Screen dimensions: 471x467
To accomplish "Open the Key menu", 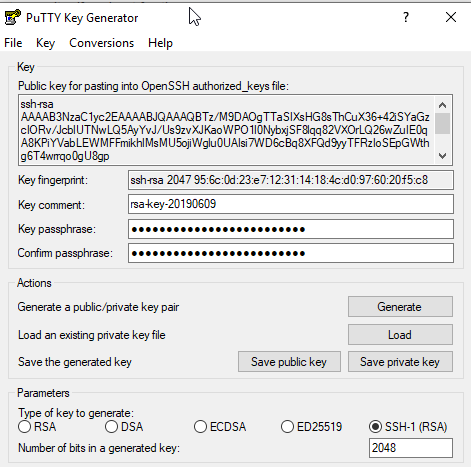I will (x=45, y=43).
